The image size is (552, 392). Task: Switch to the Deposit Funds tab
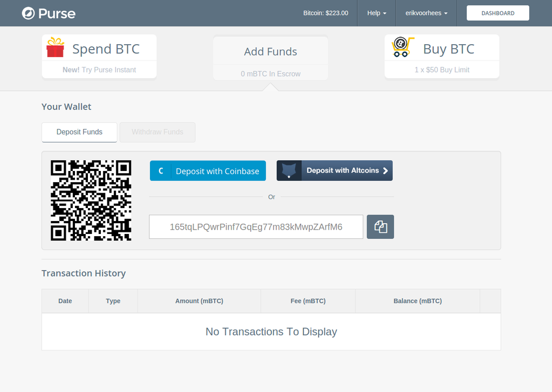click(79, 132)
